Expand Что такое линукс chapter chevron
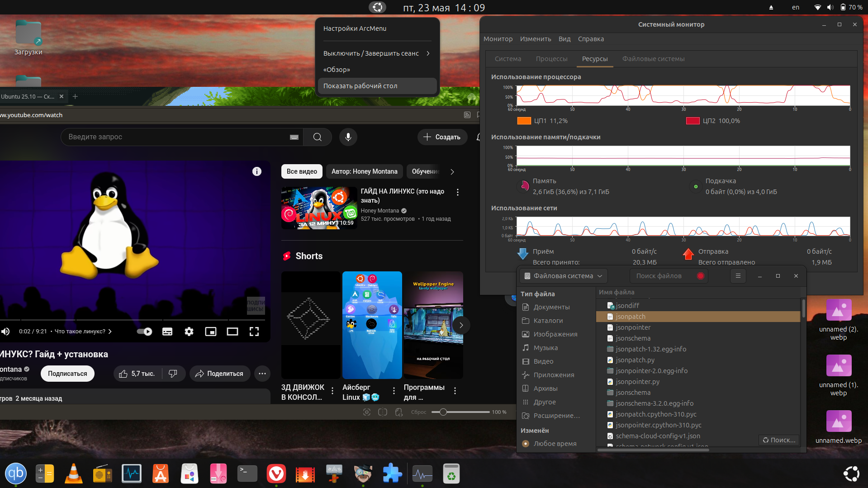868x488 pixels. click(110, 332)
